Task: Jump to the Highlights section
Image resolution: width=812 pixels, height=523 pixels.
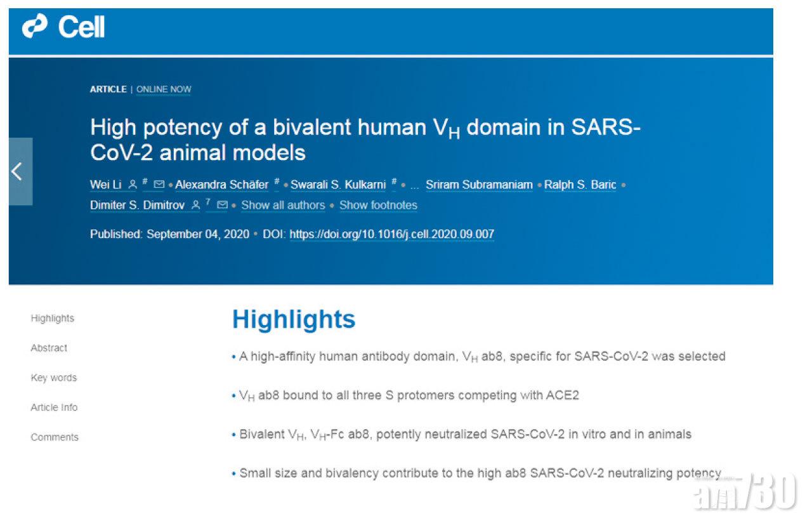Action: pyautogui.click(x=53, y=319)
